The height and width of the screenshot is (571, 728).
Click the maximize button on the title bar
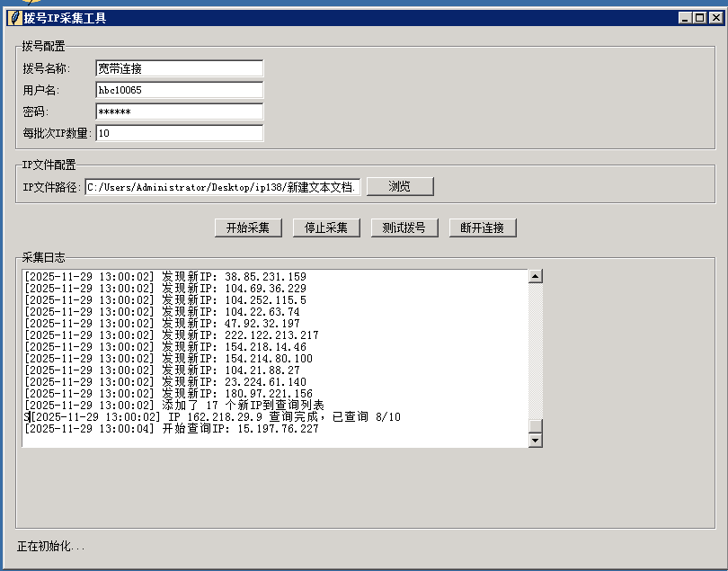697,16
